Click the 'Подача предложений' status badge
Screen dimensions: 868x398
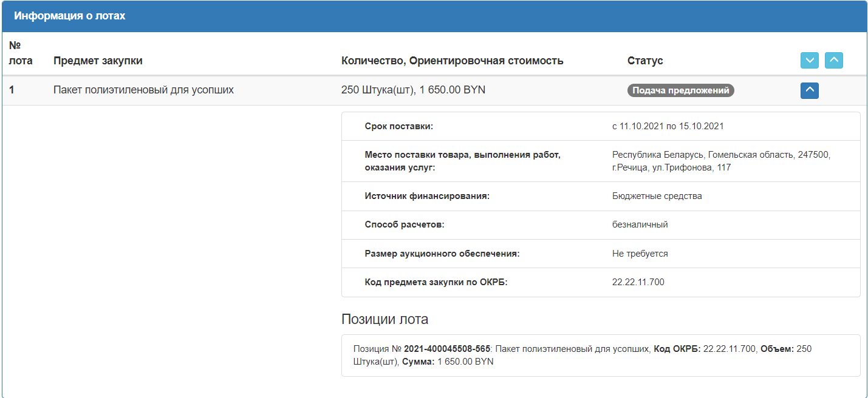pyautogui.click(x=680, y=90)
